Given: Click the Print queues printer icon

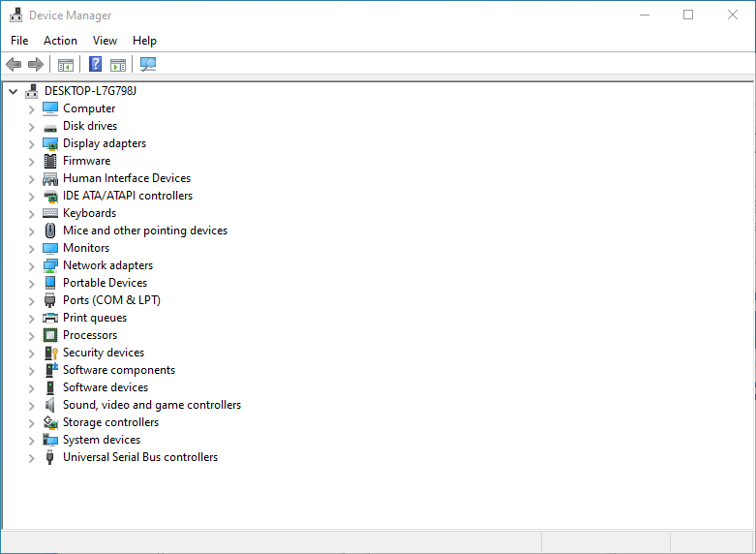Looking at the screenshot, I should click(50, 318).
